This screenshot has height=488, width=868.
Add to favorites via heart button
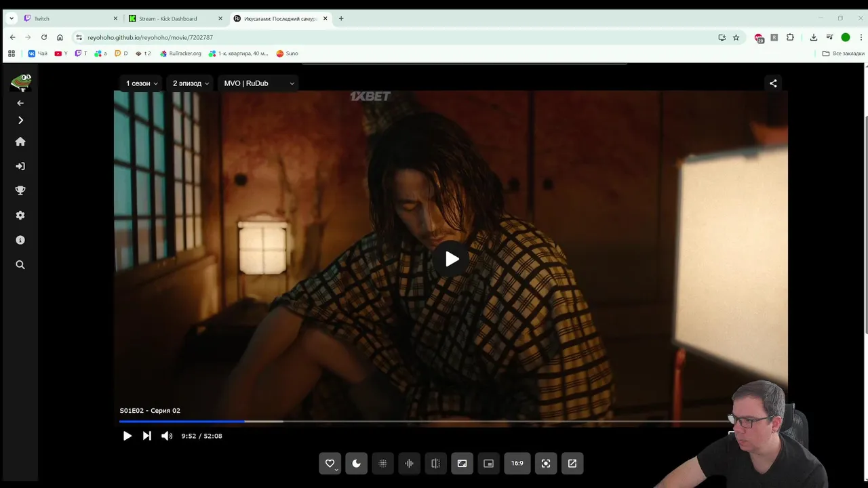click(330, 464)
